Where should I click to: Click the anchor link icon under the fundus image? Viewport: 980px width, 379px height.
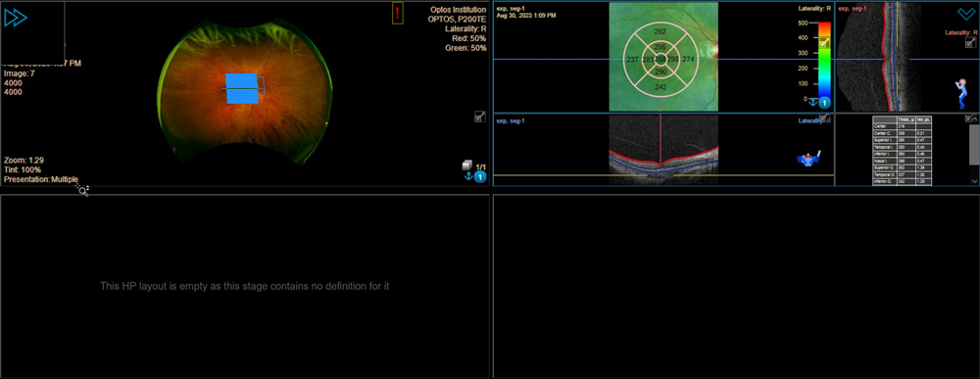pos(466,177)
